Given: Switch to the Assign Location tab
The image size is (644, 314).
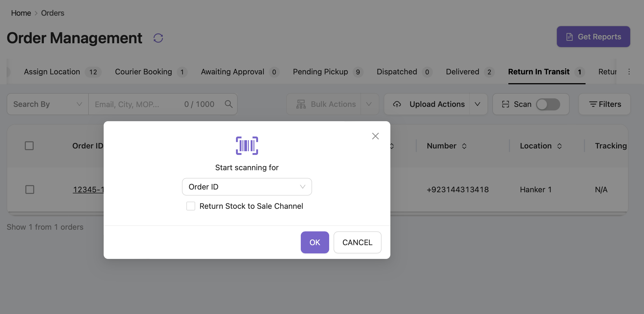Looking at the screenshot, I should (63, 72).
